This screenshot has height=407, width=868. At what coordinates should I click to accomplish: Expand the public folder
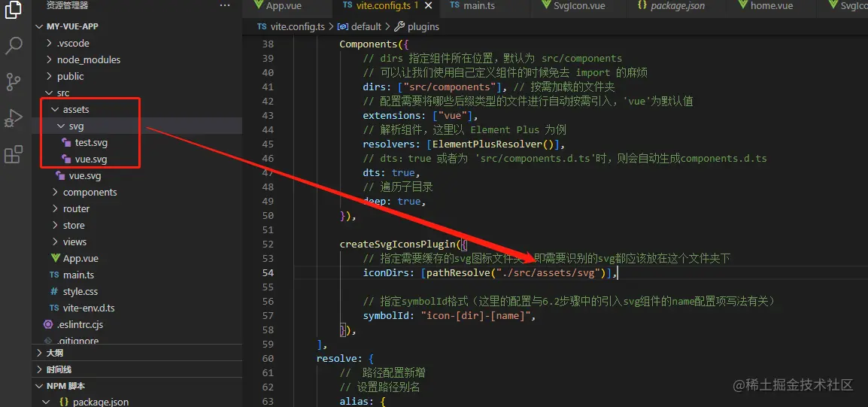(x=137, y=77)
